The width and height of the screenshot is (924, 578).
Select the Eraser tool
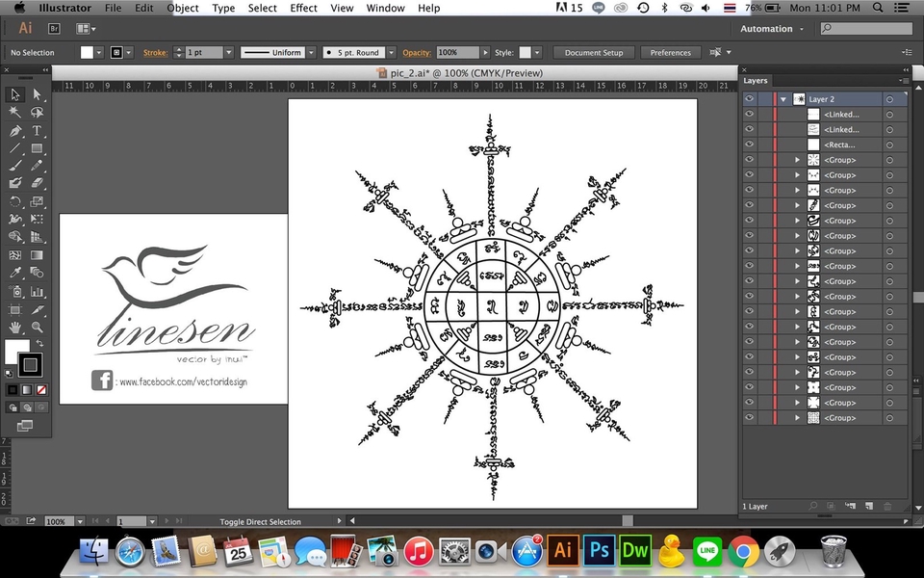[38, 183]
